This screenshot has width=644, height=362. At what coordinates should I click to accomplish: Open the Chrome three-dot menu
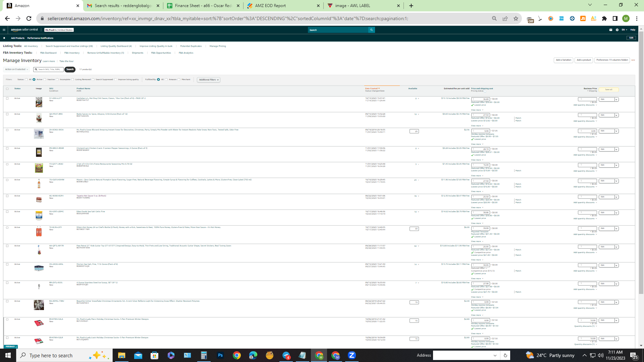click(x=637, y=18)
